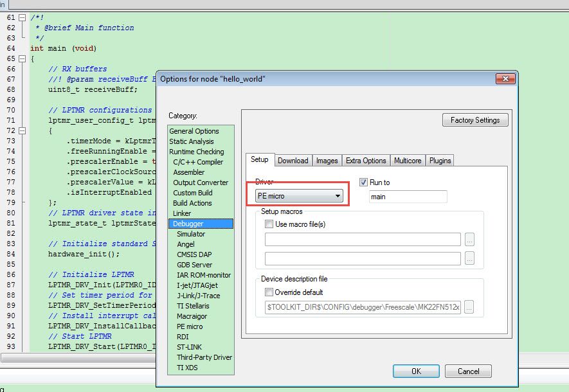Switch to the Setup tab
This screenshot has height=392, width=569.
coord(260,159)
